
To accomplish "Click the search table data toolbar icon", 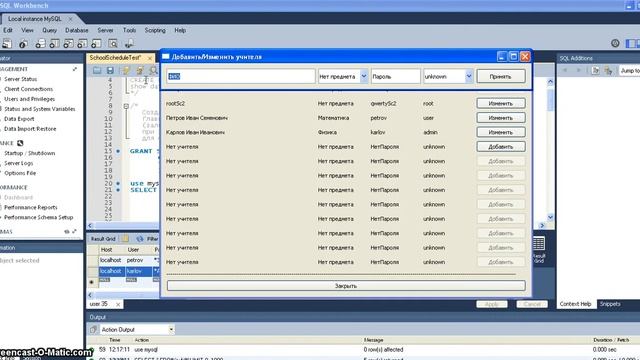I will pos(113,43).
